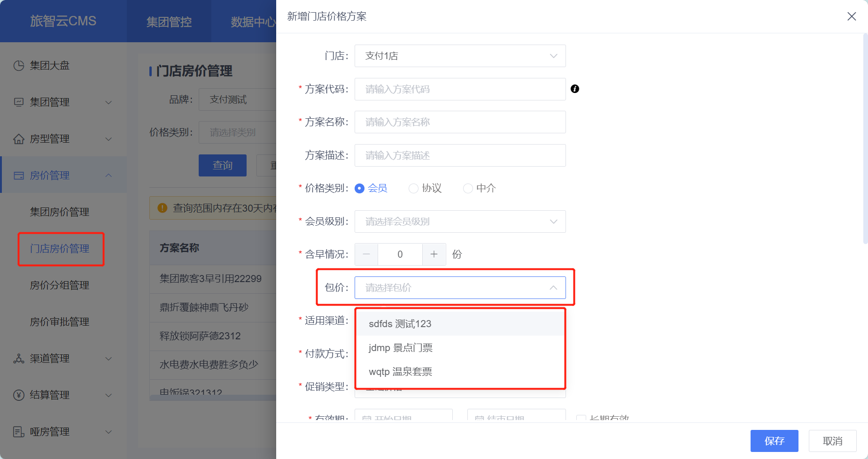
Task: Open the 门店 dropdown showing 支付1店
Action: tap(460, 56)
